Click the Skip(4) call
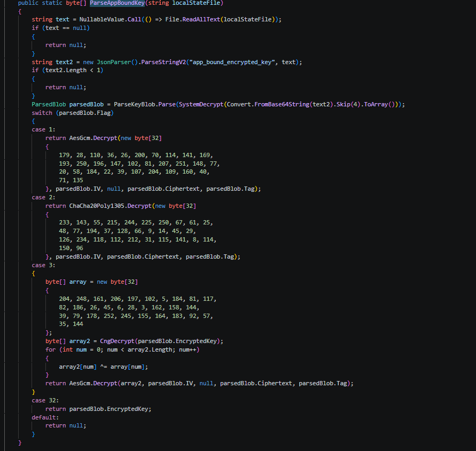Screen dimensions: 476x451 348,105
